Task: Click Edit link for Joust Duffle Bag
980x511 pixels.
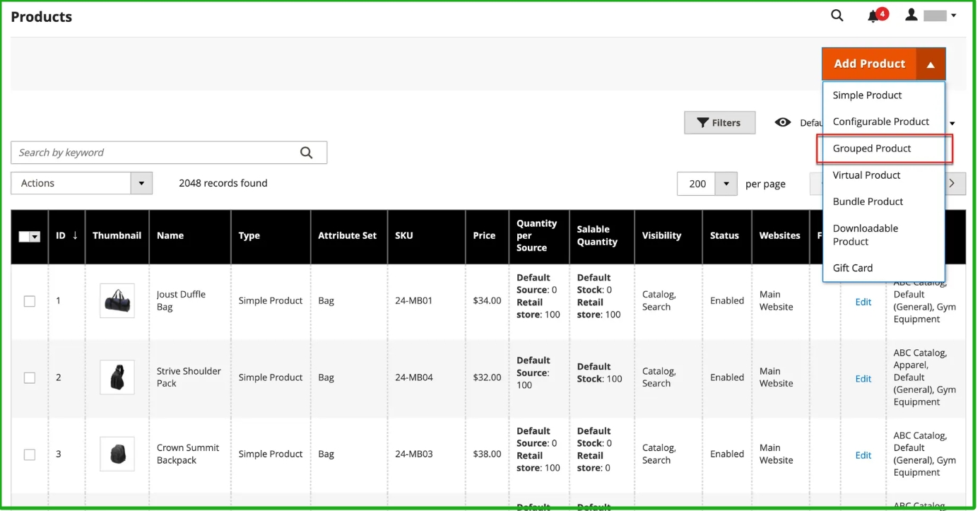Action: click(x=863, y=302)
